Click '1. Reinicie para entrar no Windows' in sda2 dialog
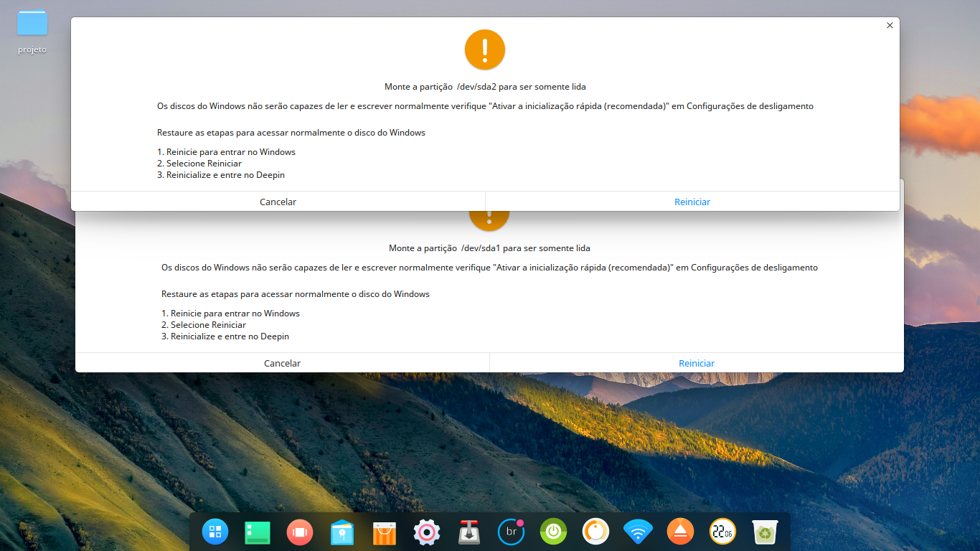Image resolution: width=980 pixels, height=551 pixels. [226, 152]
